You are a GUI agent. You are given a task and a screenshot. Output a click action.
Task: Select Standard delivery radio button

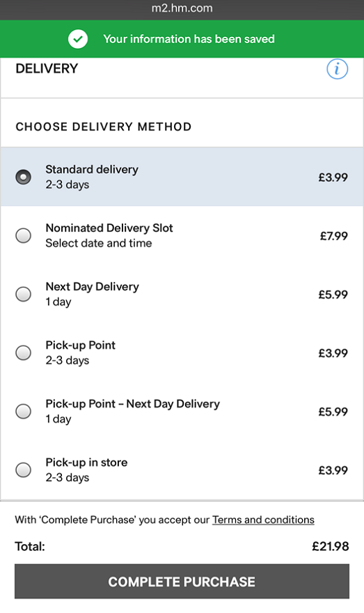[x=24, y=177]
